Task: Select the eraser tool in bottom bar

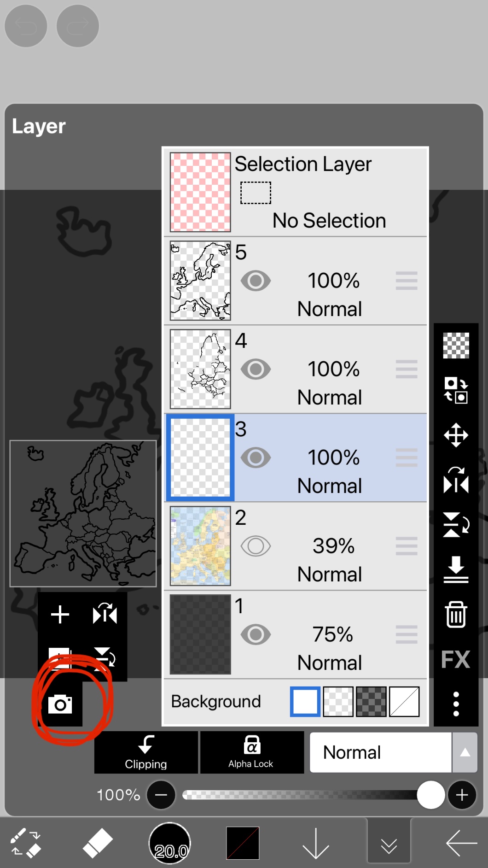Action: pos(97,843)
